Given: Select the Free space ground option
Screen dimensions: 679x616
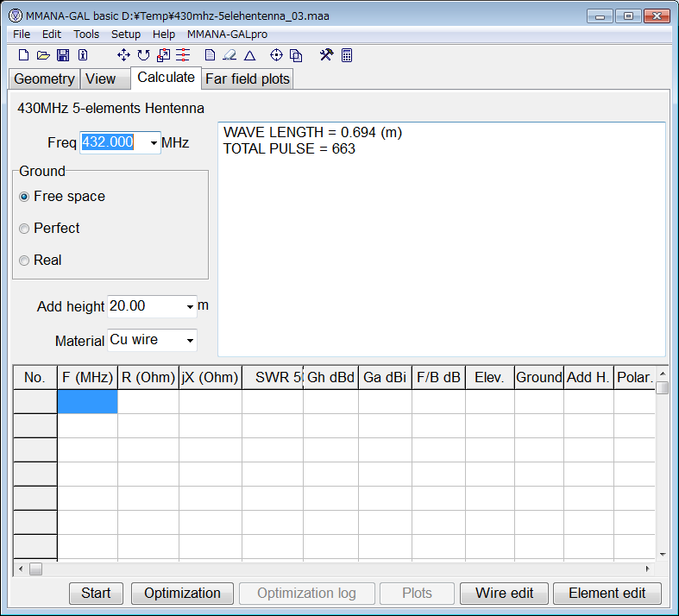Looking at the screenshot, I should (62, 197).
